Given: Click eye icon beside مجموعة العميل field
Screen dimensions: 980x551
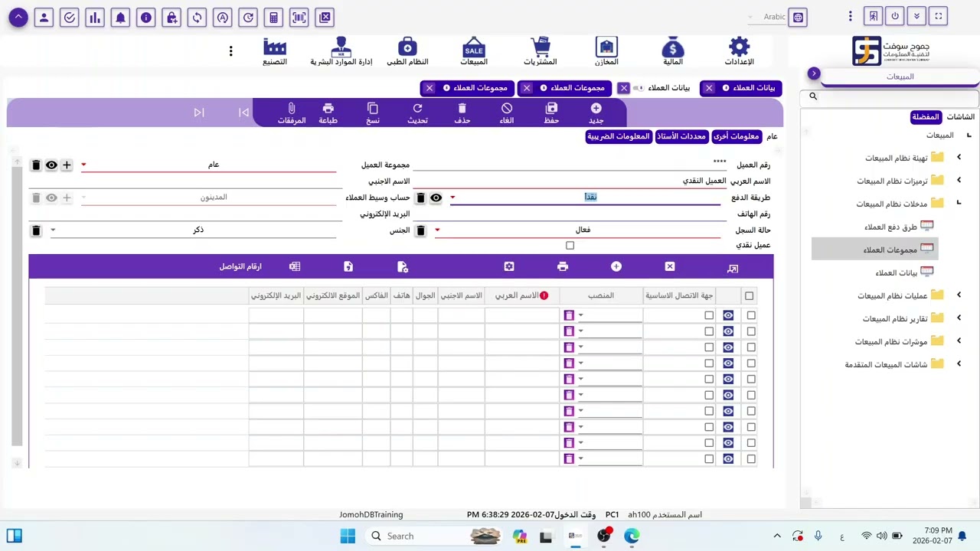Looking at the screenshot, I should click(x=51, y=165).
